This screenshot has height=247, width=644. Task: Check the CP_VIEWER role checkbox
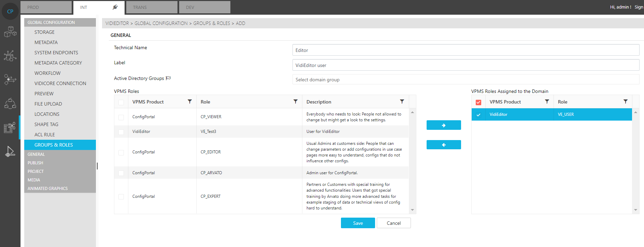121,117
